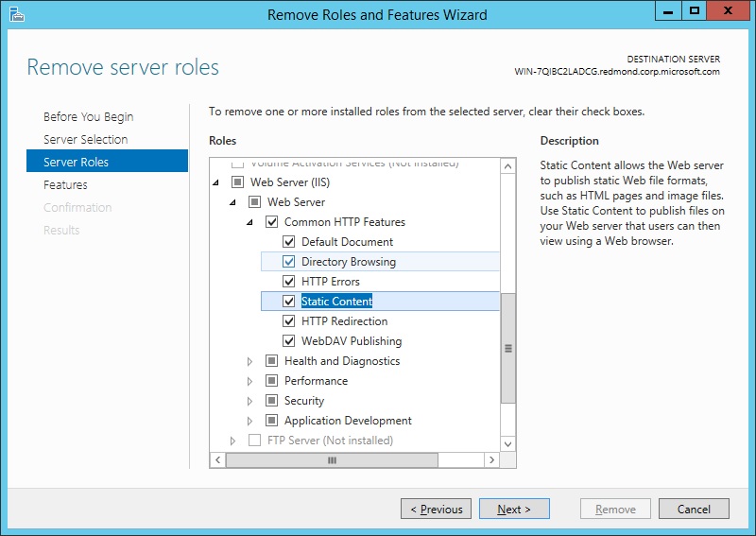The image size is (756, 536).
Task: Click the roles list scroll-up arrow
Action: (x=507, y=167)
